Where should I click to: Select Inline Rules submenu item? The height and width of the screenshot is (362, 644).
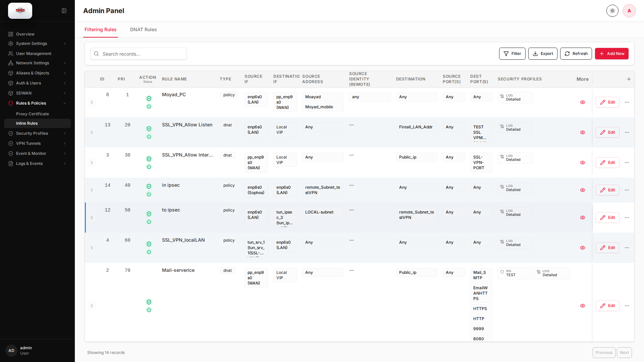tap(37, 123)
